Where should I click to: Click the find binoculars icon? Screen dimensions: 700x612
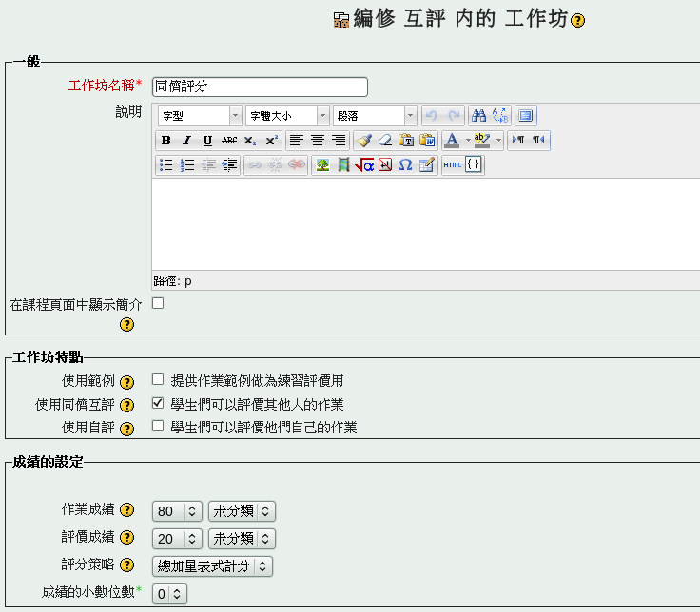point(479,116)
